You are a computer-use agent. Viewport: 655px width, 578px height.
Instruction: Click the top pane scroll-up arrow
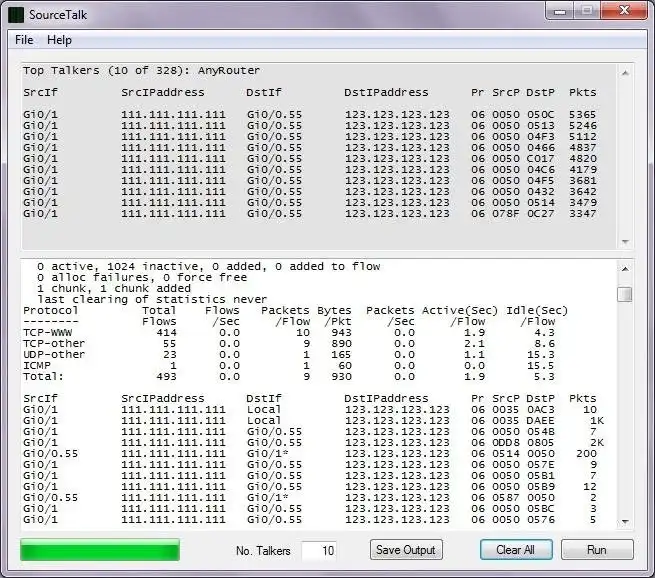[625, 73]
